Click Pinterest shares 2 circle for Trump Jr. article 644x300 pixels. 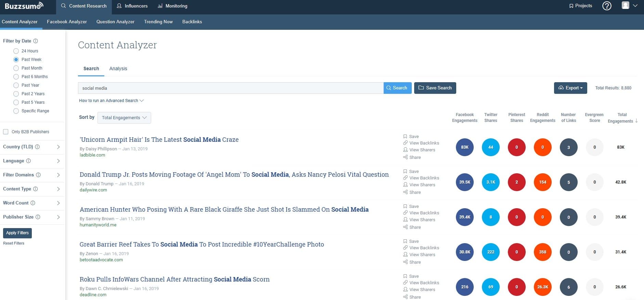click(x=517, y=182)
